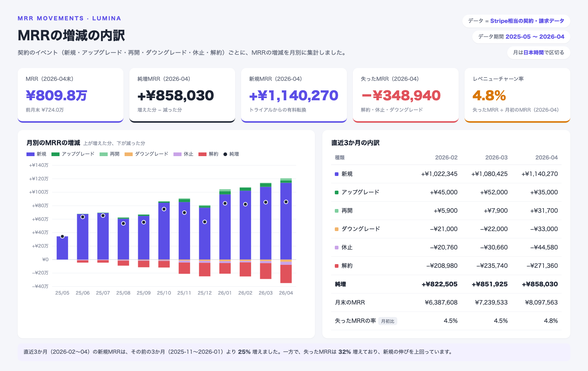This screenshot has height=371, width=588.
Task: Click the 26/04 bar's 純増 dot marker
Action: click(x=286, y=202)
